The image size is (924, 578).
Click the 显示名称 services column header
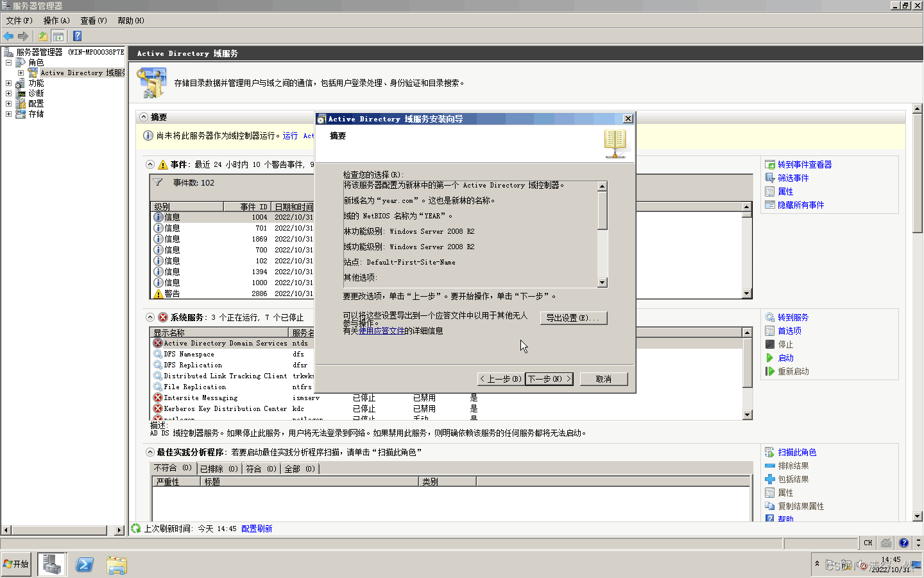(220, 333)
